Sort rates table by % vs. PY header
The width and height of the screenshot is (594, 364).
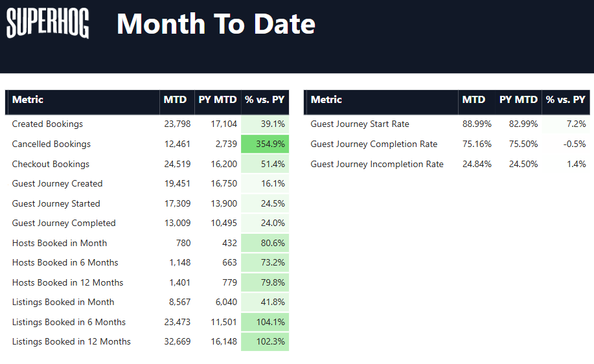click(565, 100)
